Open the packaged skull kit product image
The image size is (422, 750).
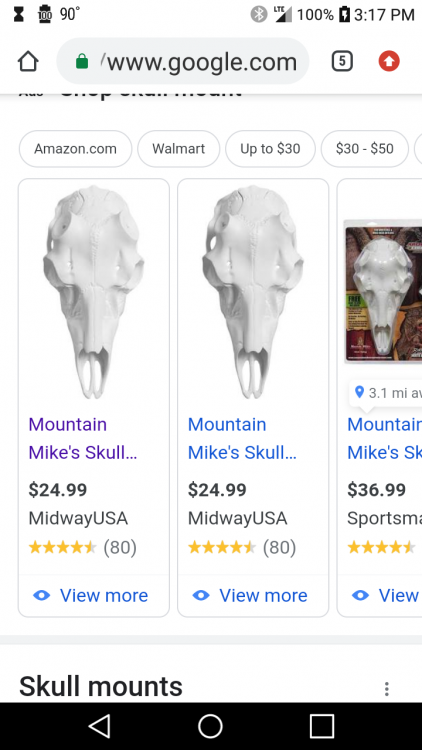(x=383, y=291)
